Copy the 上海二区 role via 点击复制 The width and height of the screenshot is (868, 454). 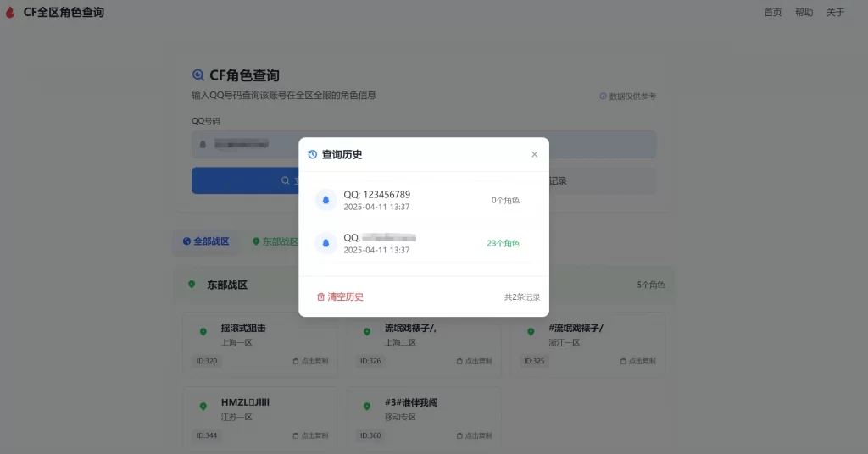coord(475,361)
